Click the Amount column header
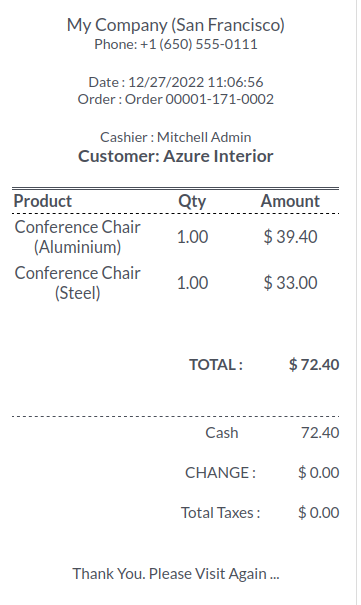 (290, 201)
